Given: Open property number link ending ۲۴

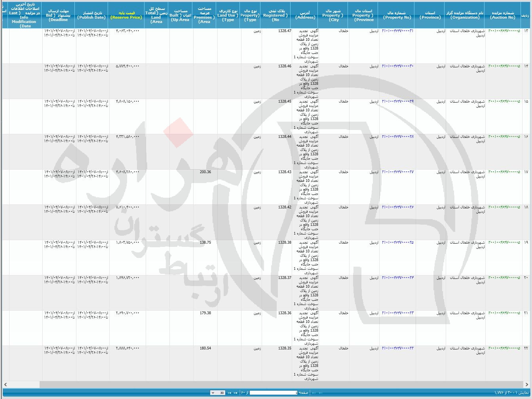Looking at the screenshot, I should click(x=397, y=278).
